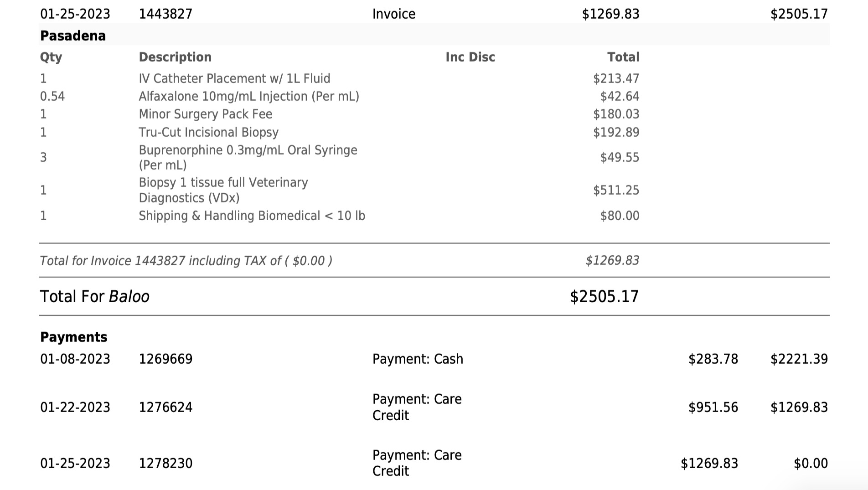Click invoice number 1443827 at top
868x490 pixels.
pyautogui.click(x=165, y=14)
